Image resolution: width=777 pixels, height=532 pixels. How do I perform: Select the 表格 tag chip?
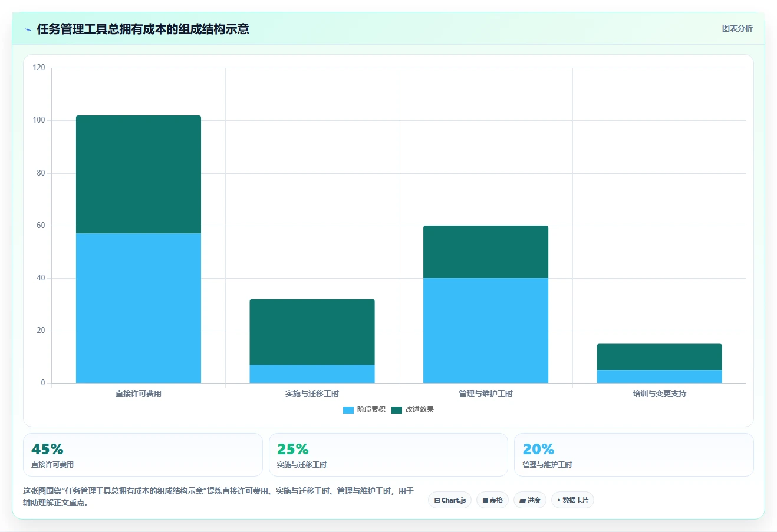point(492,500)
